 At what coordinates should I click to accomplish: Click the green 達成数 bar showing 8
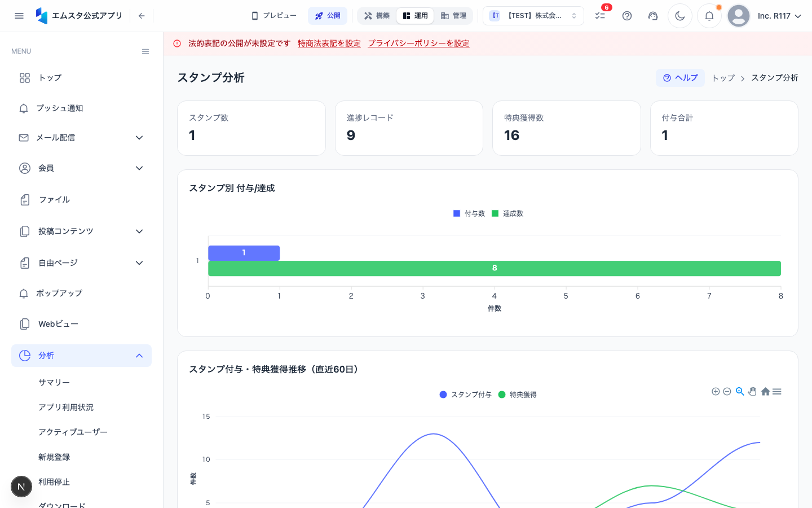[495, 268]
